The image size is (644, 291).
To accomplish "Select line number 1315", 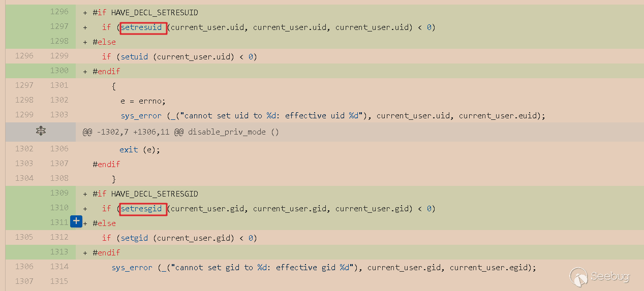I will pos(59,281).
